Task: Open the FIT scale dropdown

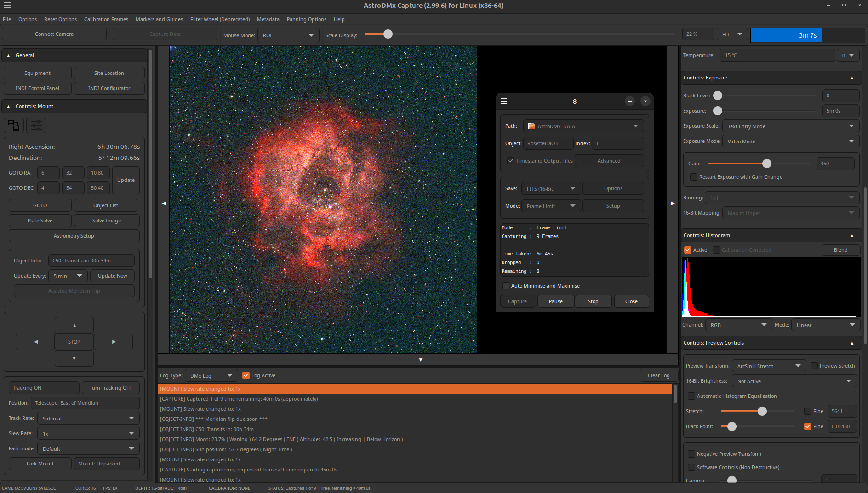Action: point(732,34)
